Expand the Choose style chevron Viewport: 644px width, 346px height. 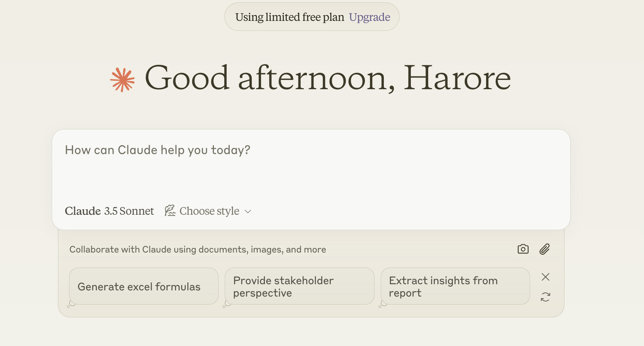pyautogui.click(x=248, y=212)
